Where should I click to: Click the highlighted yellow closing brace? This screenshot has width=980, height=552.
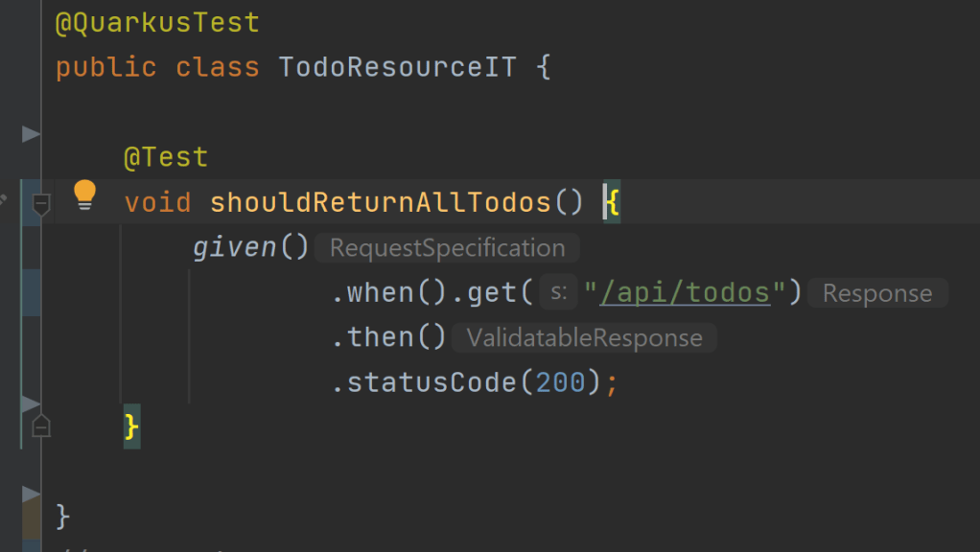131,425
